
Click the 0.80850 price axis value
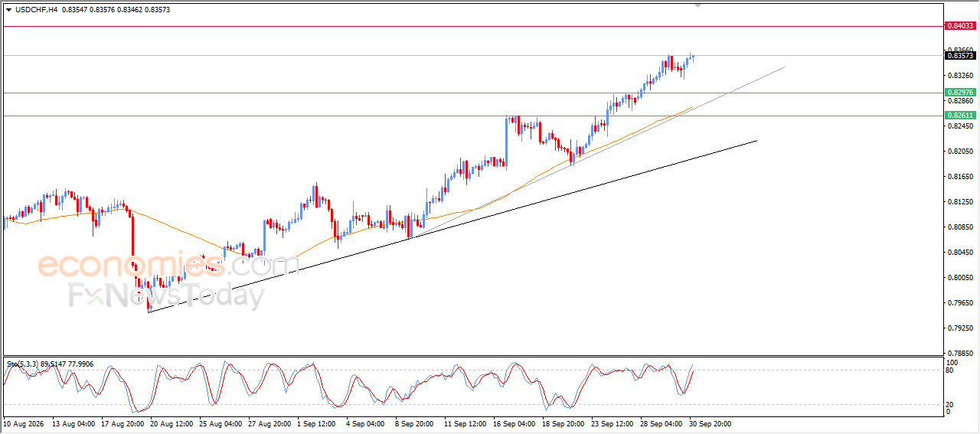(961, 227)
